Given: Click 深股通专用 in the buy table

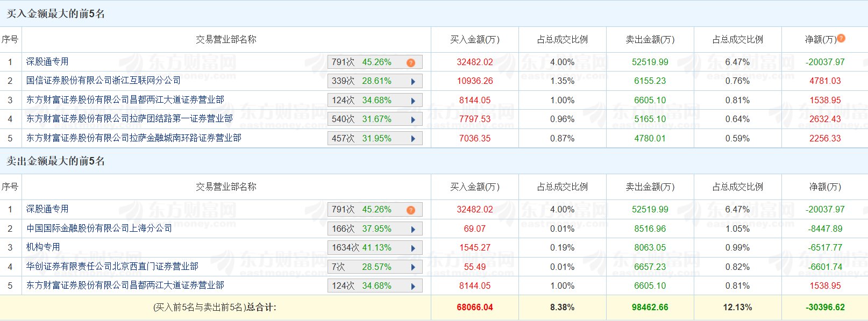Looking at the screenshot, I should click(x=47, y=62).
